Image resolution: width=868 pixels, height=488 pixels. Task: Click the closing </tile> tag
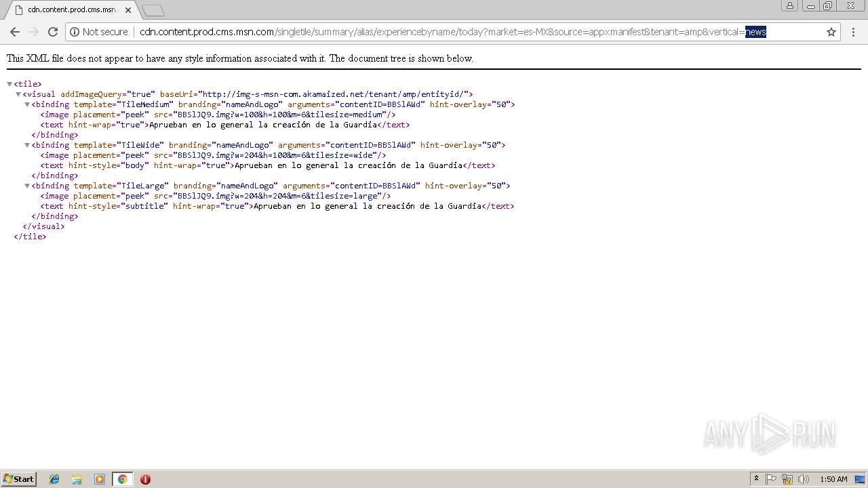30,237
